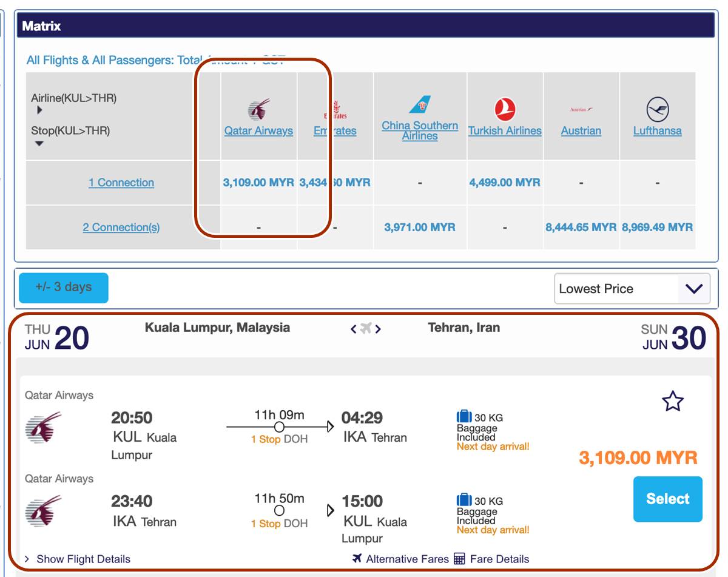The image size is (728, 577).
Task: Click the baggage icon on the 23:40 return flight
Action: [464, 501]
